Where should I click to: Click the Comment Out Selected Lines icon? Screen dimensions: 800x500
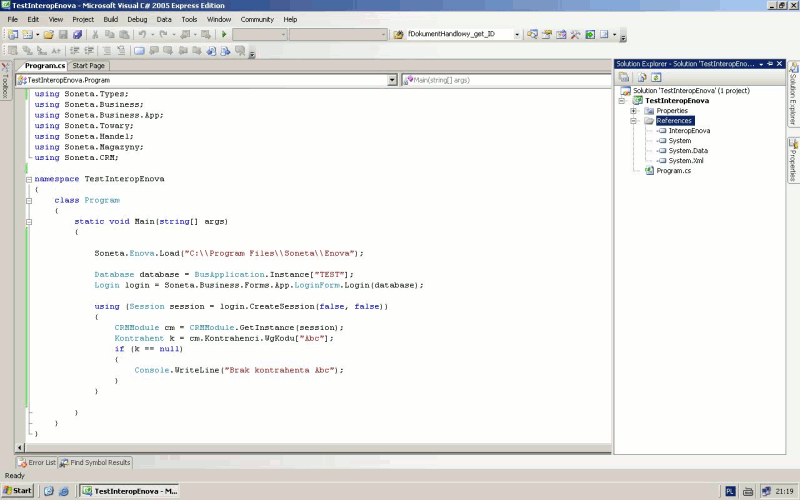click(107, 51)
